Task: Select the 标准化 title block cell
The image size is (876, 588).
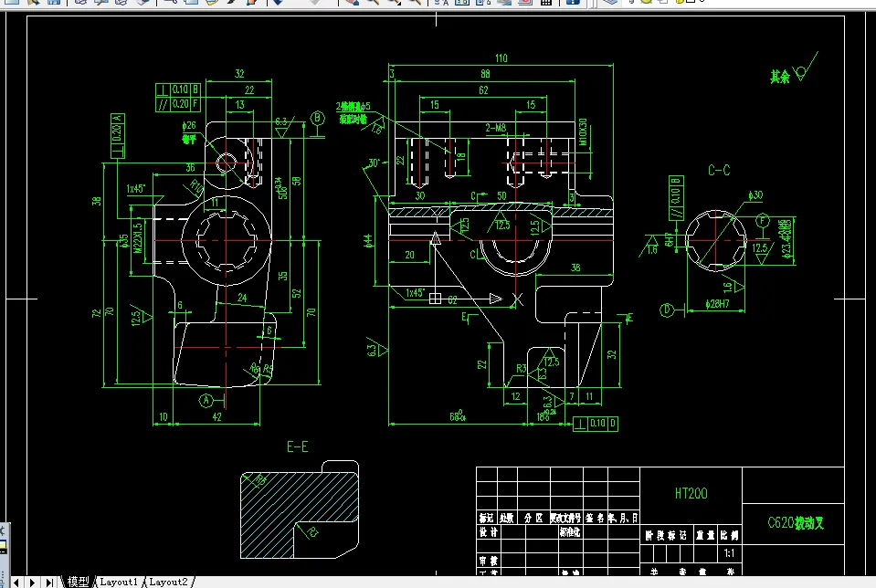Action: click(570, 532)
